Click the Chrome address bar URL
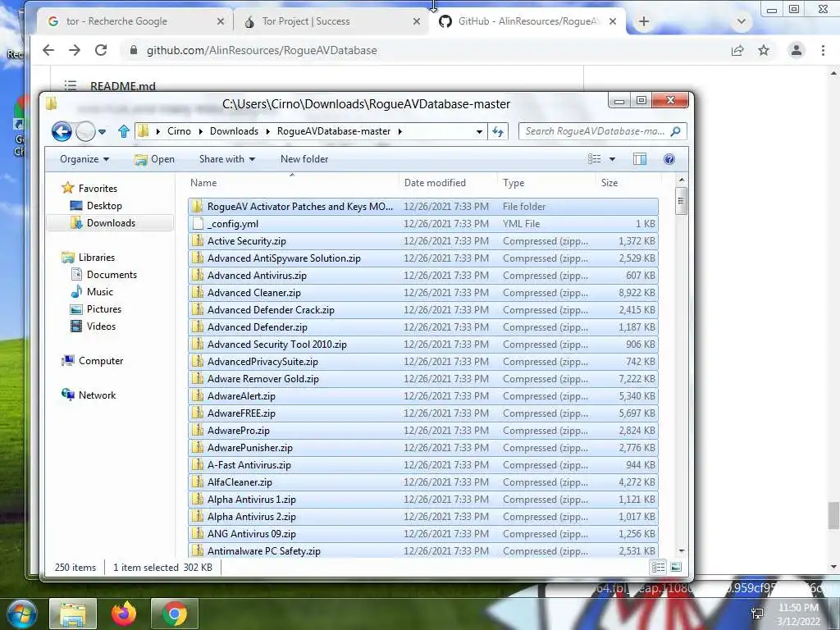The width and height of the screenshot is (840, 630). tap(262, 50)
